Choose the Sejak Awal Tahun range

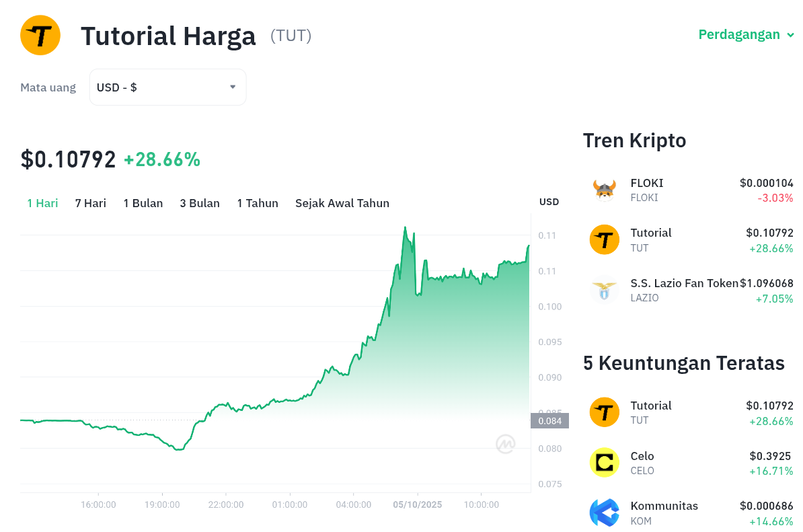point(342,203)
